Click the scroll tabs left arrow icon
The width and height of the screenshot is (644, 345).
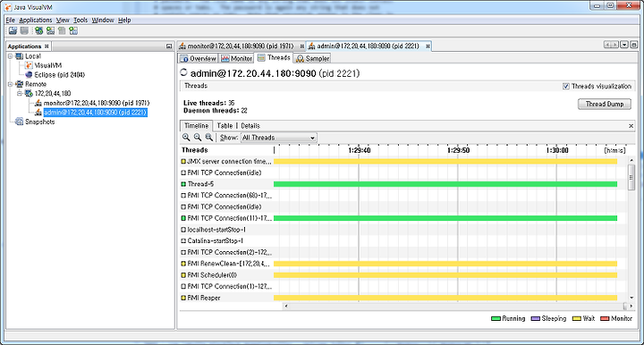pyautogui.click(x=607, y=45)
